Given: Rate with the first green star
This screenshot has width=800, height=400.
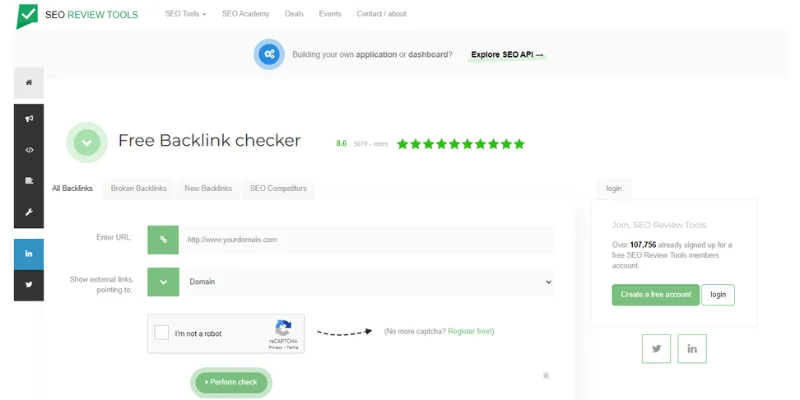Looking at the screenshot, I should [x=403, y=144].
